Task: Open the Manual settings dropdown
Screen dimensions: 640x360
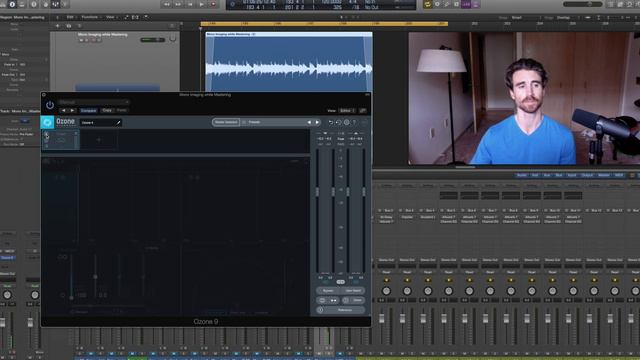Action: click(94, 102)
